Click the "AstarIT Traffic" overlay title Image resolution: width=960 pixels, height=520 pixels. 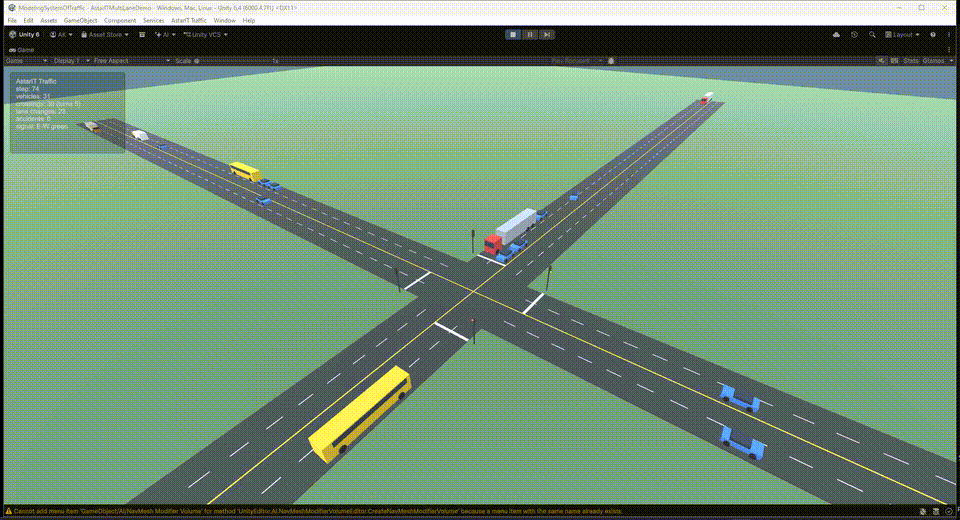click(x=36, y=81)
